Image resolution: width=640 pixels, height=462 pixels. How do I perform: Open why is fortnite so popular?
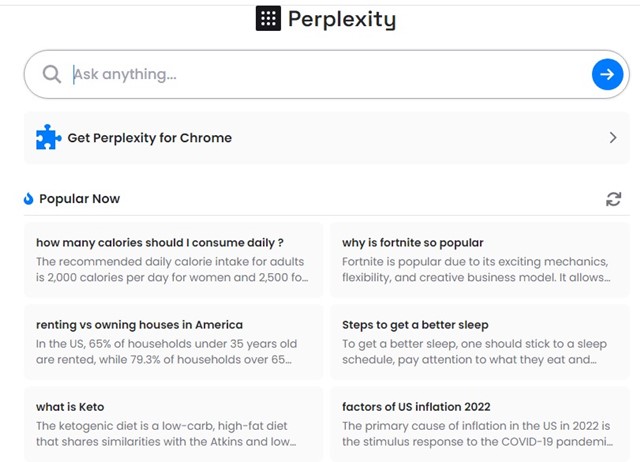pos(480,260)
